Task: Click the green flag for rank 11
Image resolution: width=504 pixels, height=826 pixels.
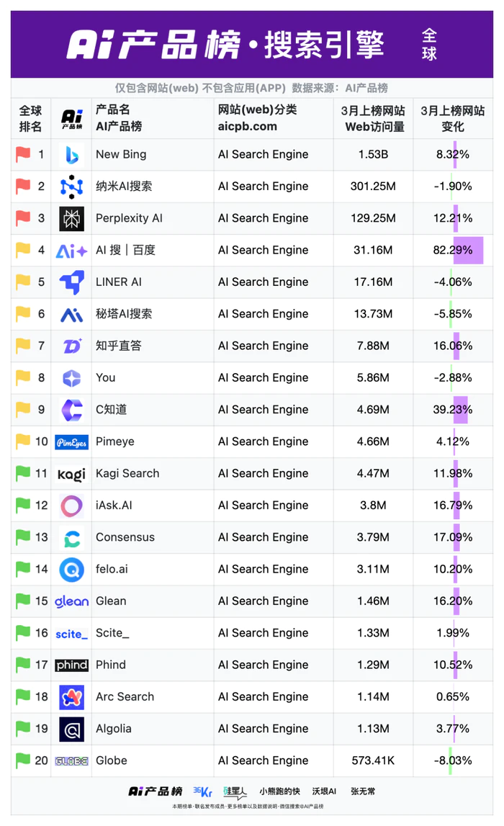Action: coord(23,474)
